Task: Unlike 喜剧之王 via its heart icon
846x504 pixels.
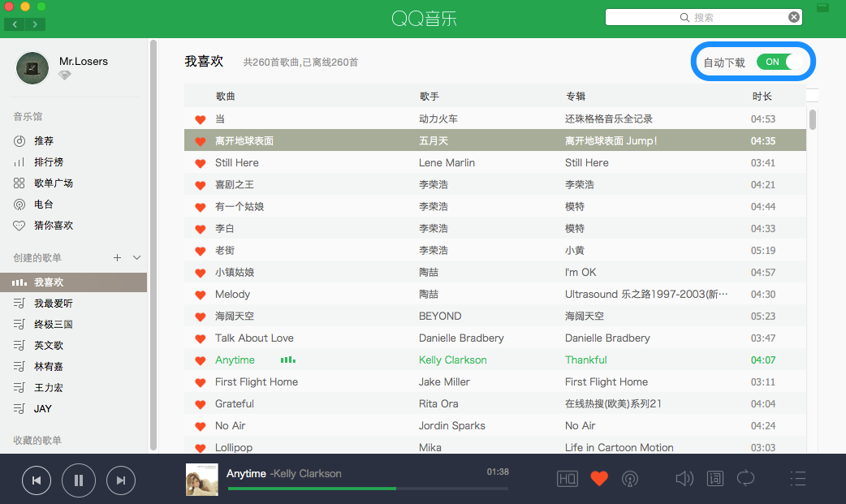Action: 201,185
